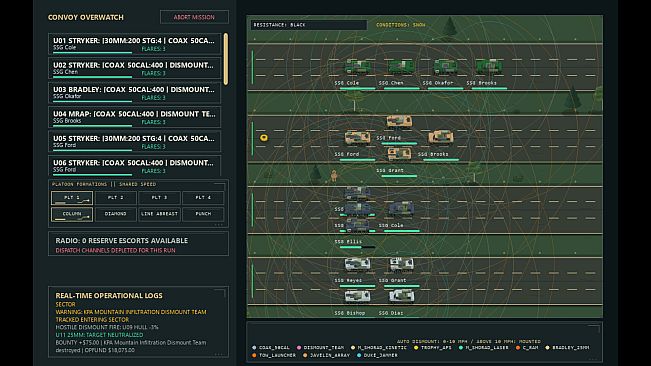The width and height of the screenshot is (651, 366).
Task: Expand the operational logs panel ellipsis
Action: point(218,355)
